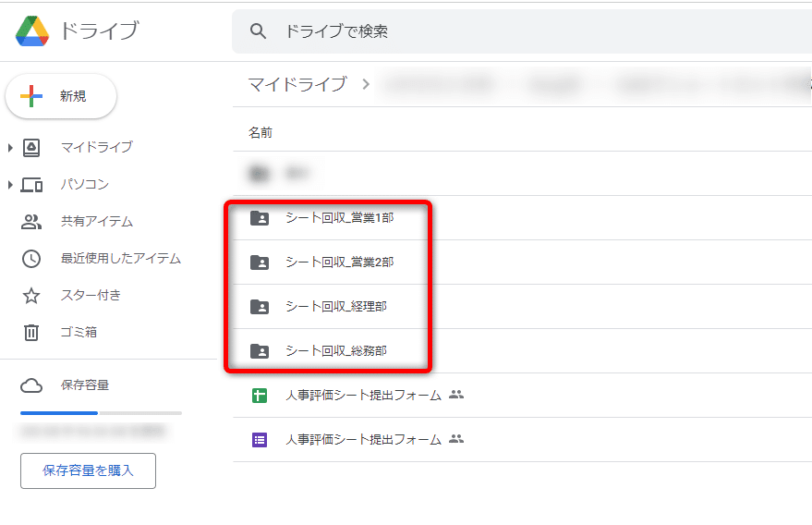812x525 pixels.
Task: Click the storage usage progress bar
Action: (101, 413)
